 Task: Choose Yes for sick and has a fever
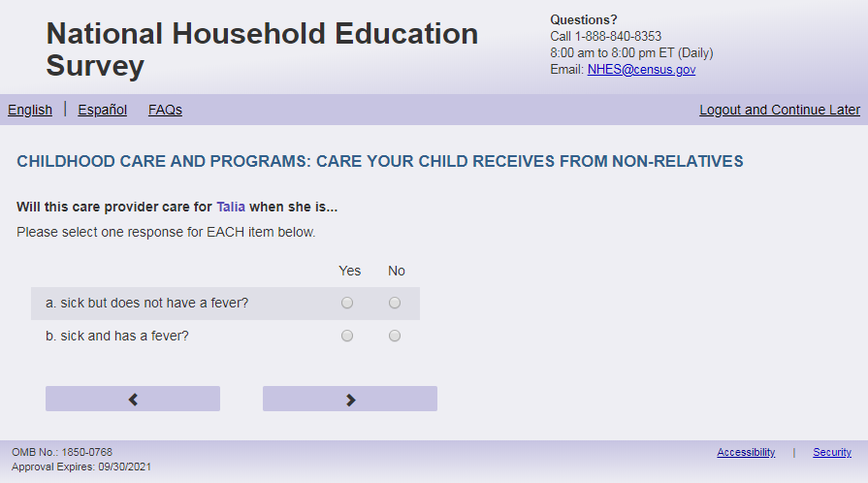[347, 337]
